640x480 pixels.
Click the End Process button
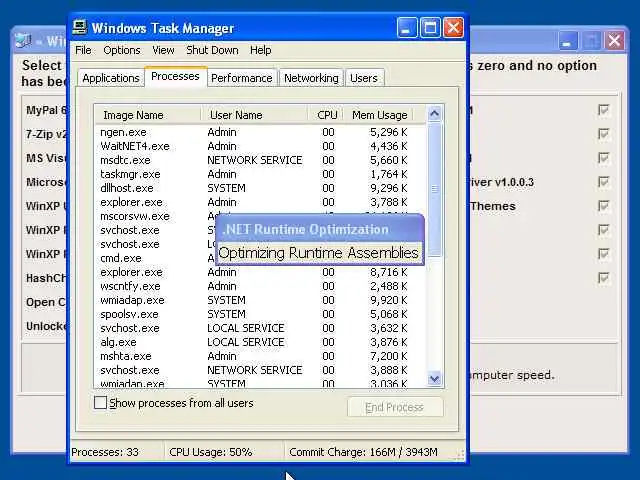point(395,407)
